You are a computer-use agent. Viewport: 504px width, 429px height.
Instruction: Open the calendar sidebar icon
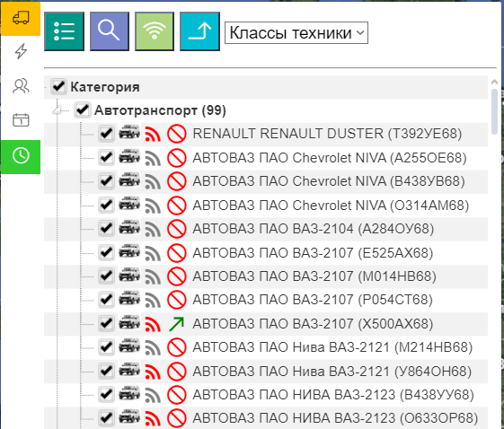(21, 120)
